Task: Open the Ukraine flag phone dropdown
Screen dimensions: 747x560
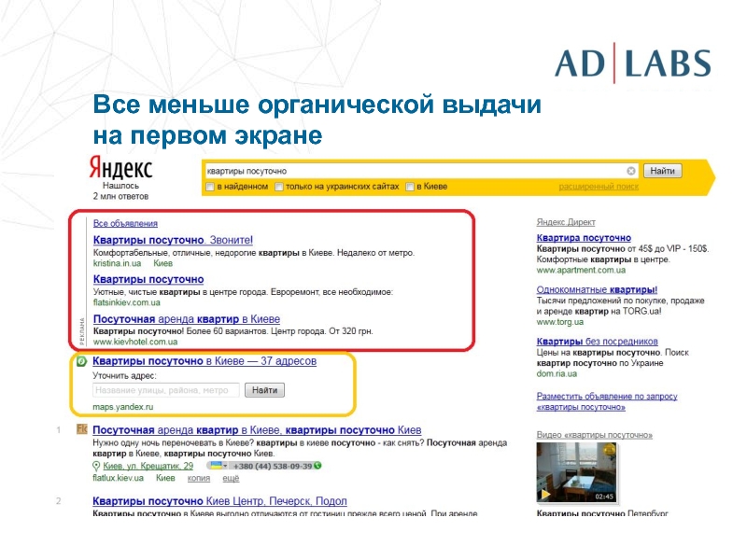Action: click(x=219, y=466)
